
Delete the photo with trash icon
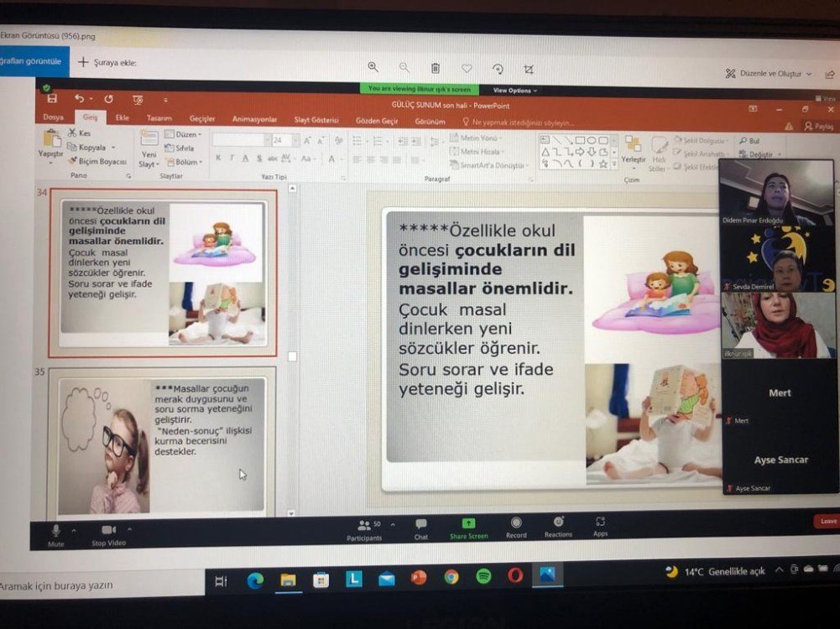(x=436, y=68)
